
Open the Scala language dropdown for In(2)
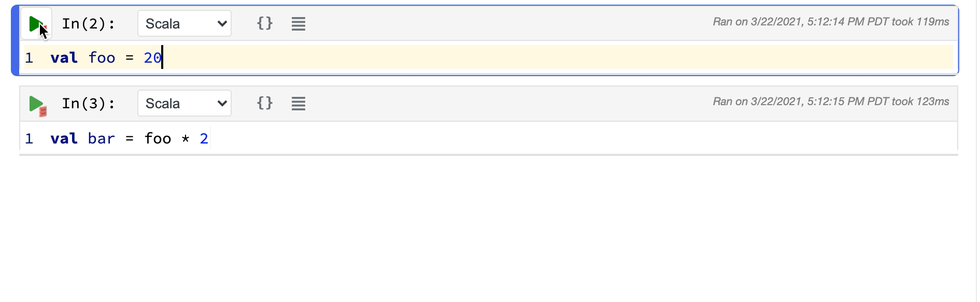[184, 24]
